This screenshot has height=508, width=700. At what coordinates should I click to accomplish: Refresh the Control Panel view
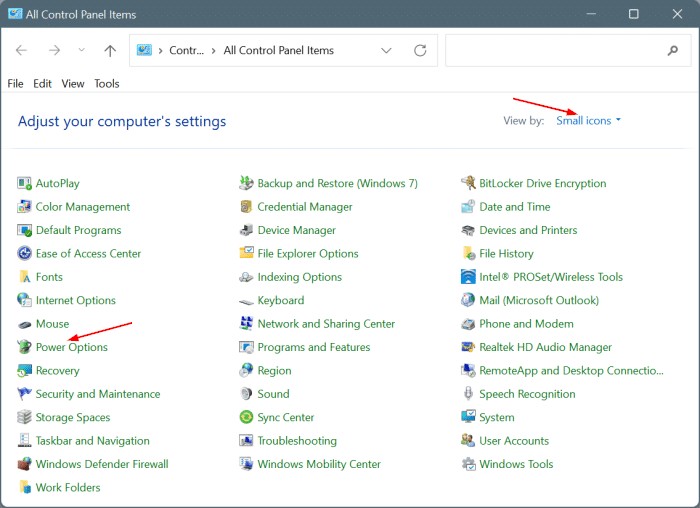(420, 50)
